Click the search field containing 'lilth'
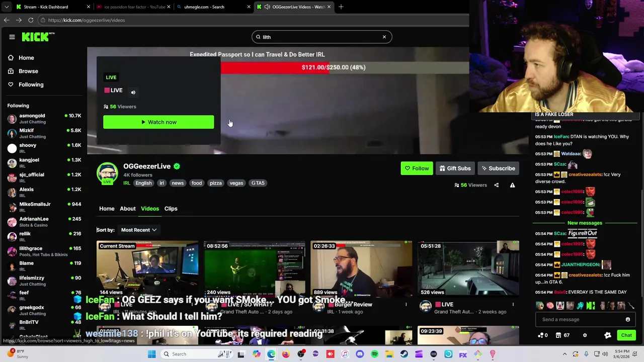The image size is (644, 362). [321, 37]
